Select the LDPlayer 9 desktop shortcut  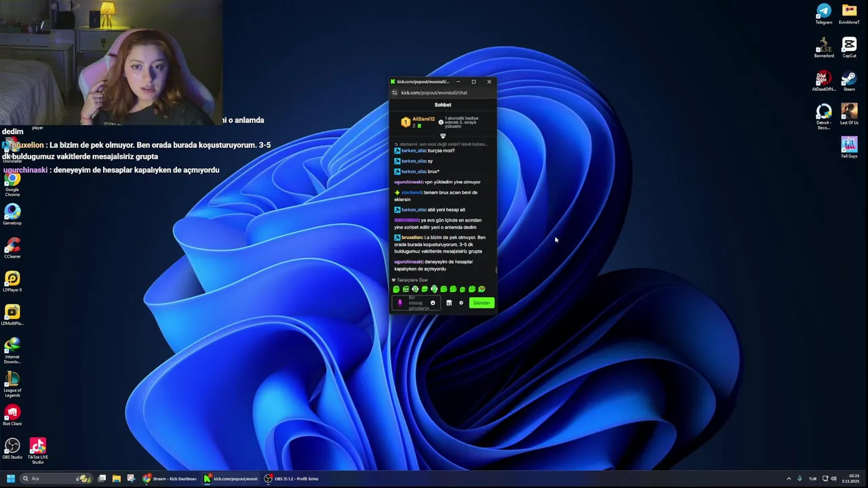point(12,281)
